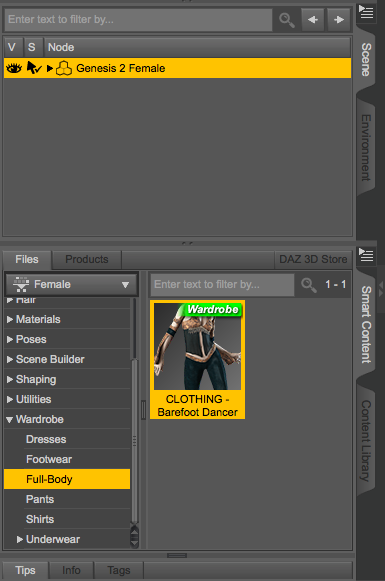
Task: Select the CLOTHING - Barefoot Dancer thumbnail
Action: coord(198,360)
